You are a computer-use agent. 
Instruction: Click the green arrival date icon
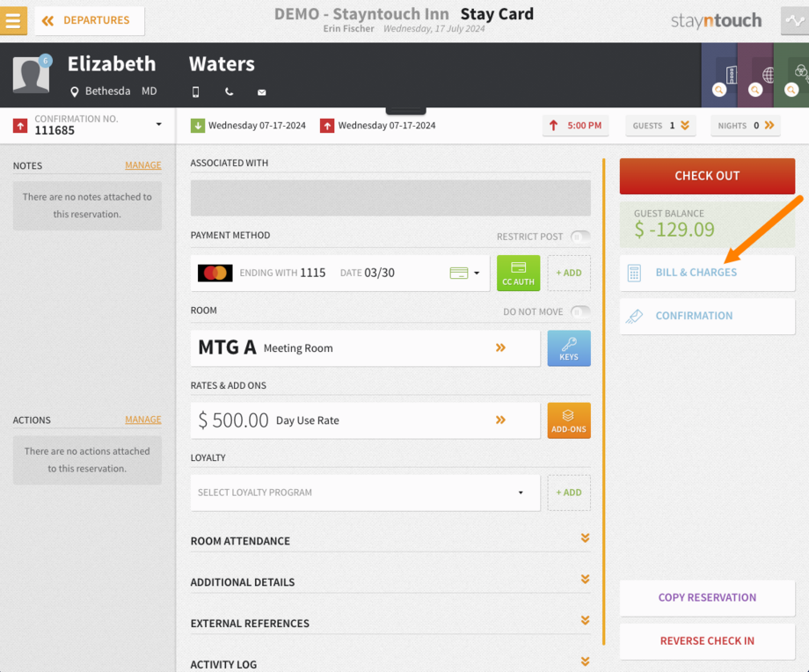tap(198, 126)
